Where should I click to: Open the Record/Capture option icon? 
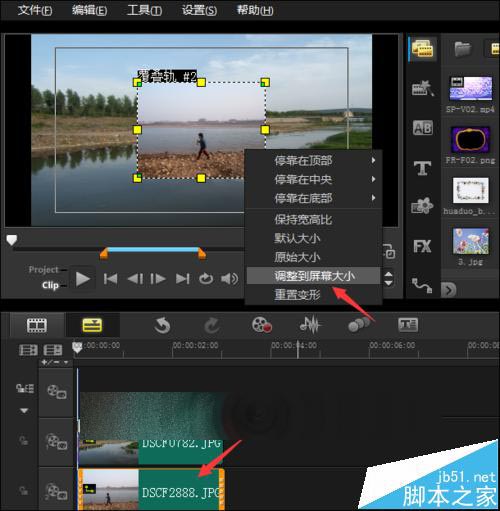pyautogui.click(x=262, y=325)
